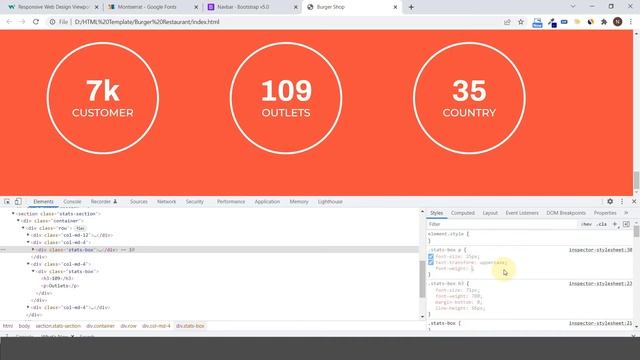Open the tab search chevron
The height and width of the screenshot is (360, 640).
tap(573, 7)
